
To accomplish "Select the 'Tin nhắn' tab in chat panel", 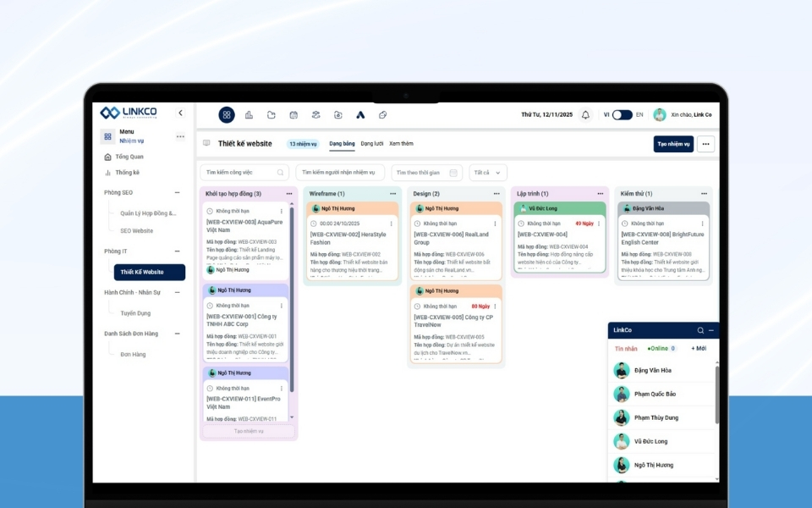I will [626, 349].
